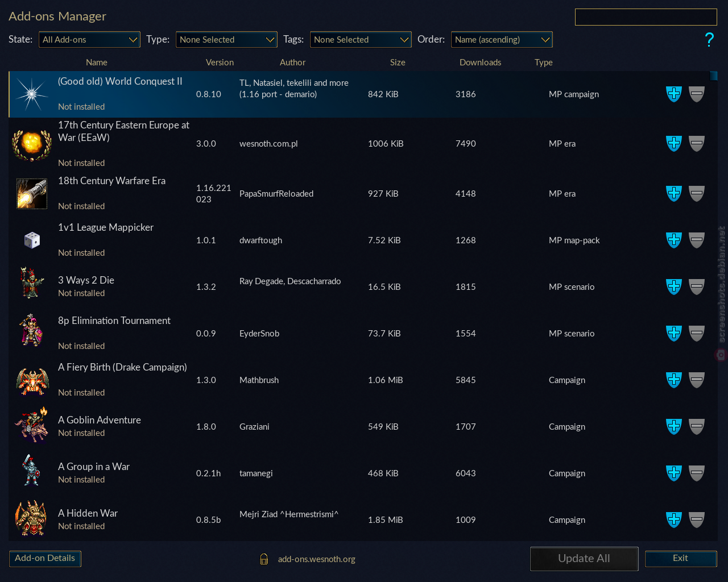
Task: Open help via question mark icon
Action: (x=709, y=40)
